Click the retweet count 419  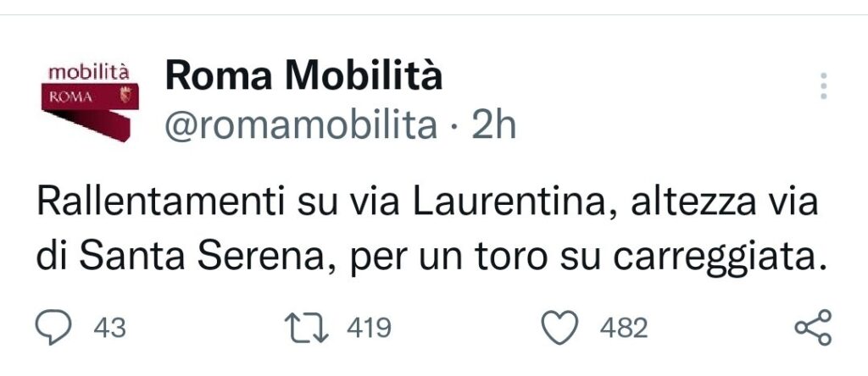click(x=369, y=328)
